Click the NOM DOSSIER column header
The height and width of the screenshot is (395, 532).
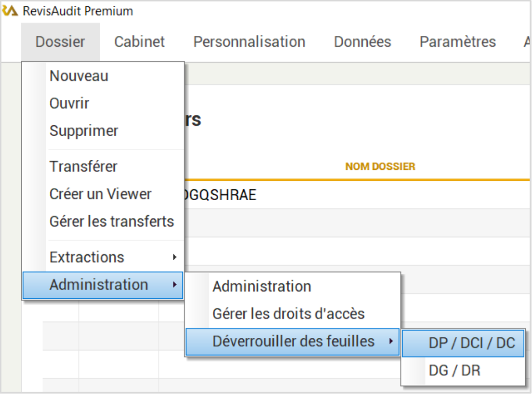click(x=380, y=166)
